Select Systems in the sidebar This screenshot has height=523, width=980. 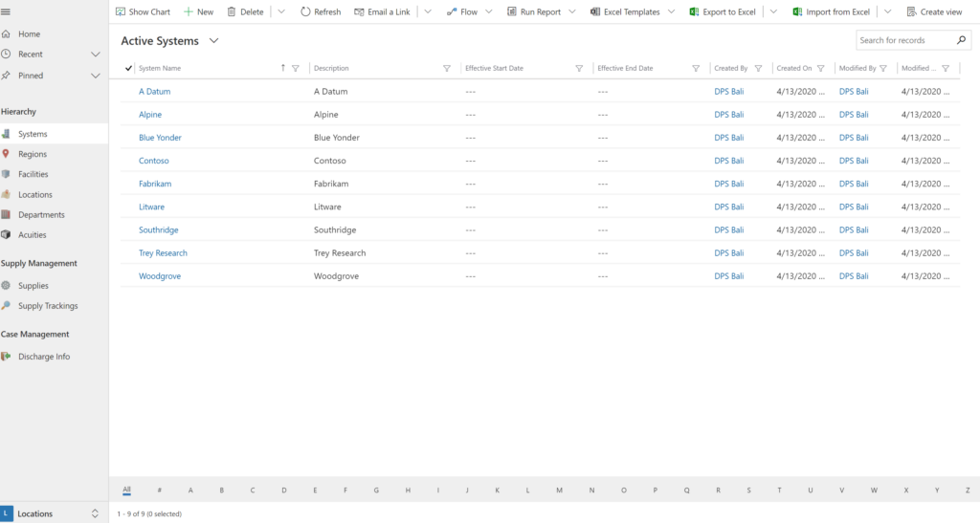(33, 134)
